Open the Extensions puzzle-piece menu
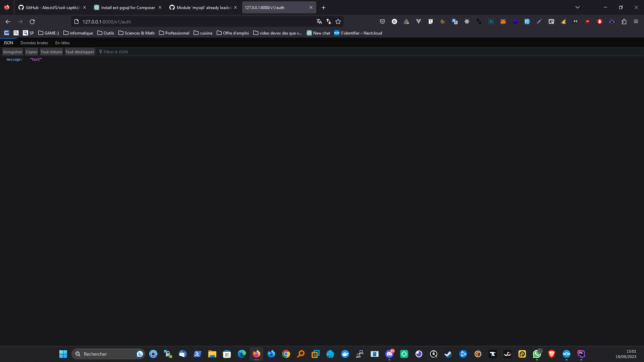This screenshot has width=644, height=362. pos(624,21)
